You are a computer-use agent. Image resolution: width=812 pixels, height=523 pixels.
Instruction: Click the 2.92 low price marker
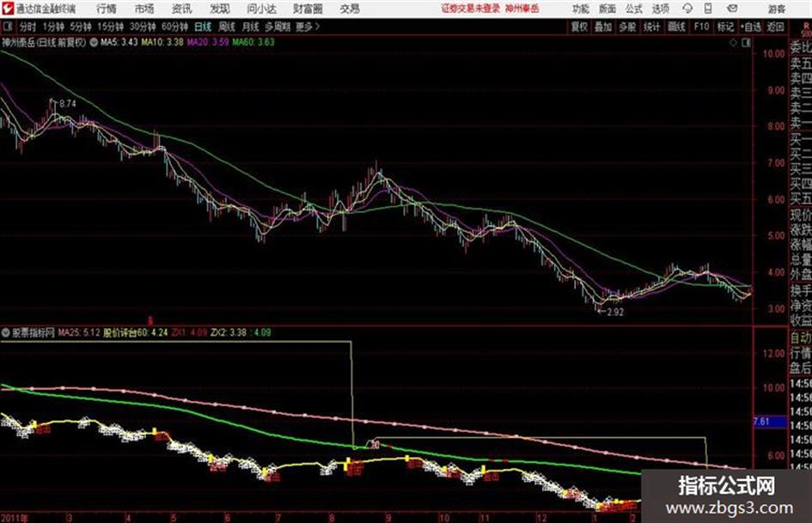(x=615, y=313)
